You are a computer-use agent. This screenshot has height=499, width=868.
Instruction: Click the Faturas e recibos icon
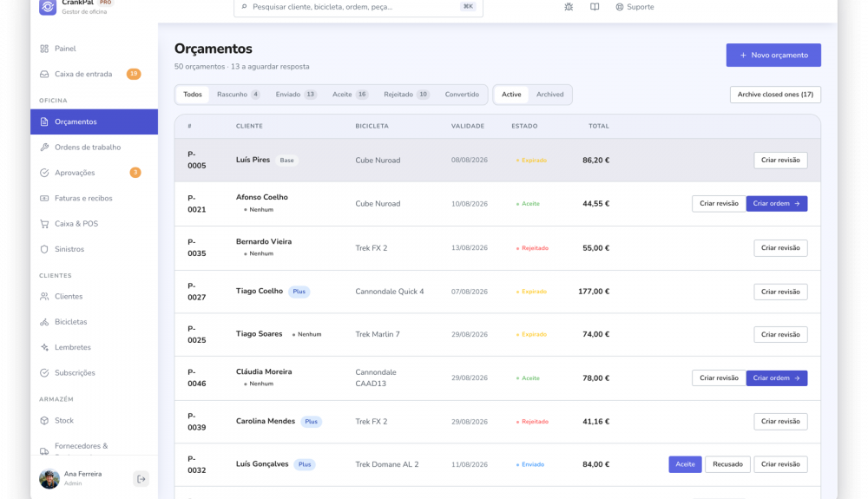coord(44,198)
